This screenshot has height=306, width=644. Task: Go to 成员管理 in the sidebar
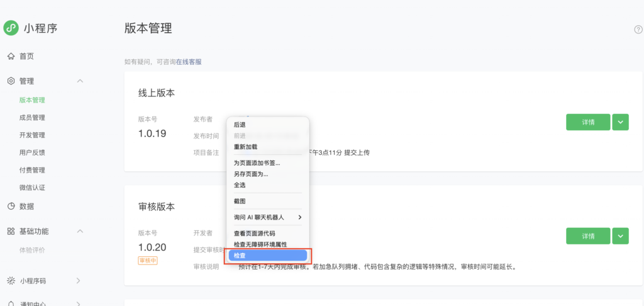tap(32, 117)
